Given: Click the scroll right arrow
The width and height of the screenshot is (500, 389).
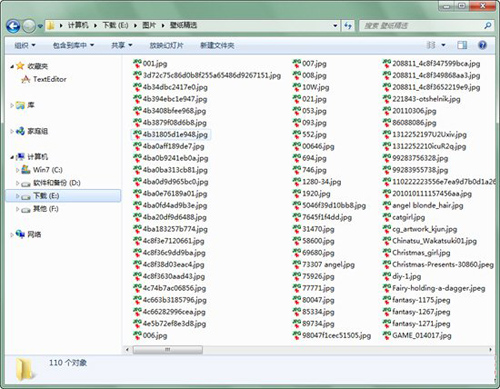Looking at the screenshot, I should tap(490, 350).
